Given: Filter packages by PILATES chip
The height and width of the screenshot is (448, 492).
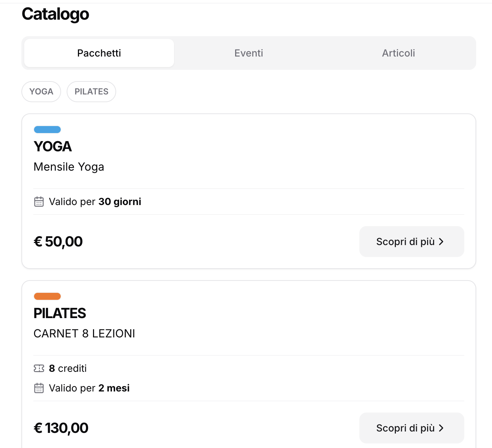Looking at the screenshot, I should (92, 92).
